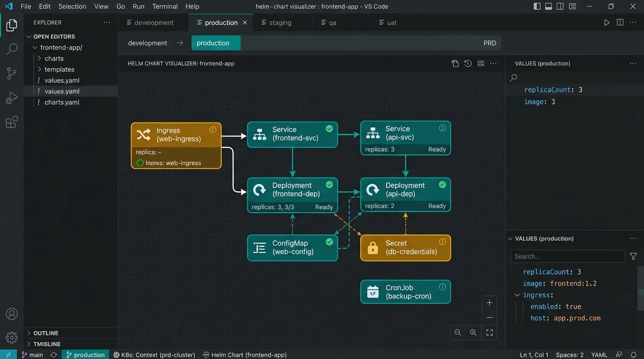
Task: Fit chart to screen
Action: pos(490,332)
